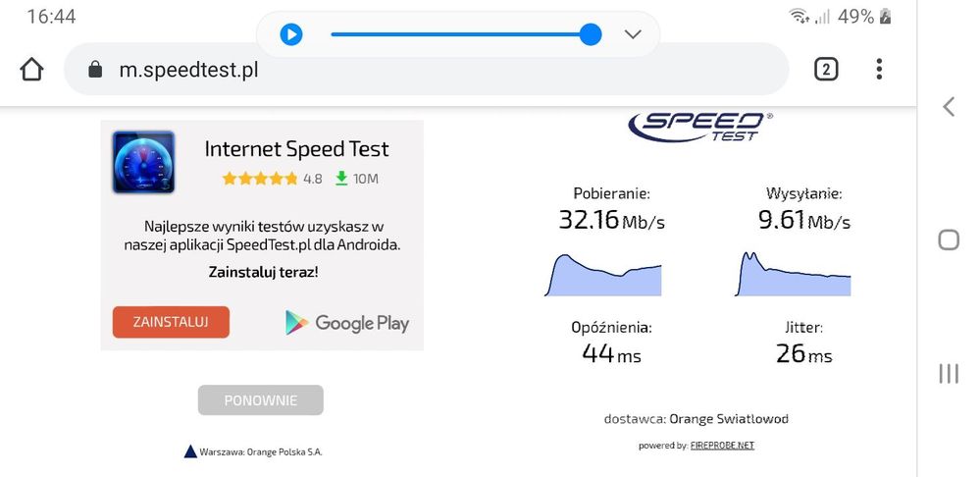
Task: Click the upload speed graph
Action: tap(794, 275)
